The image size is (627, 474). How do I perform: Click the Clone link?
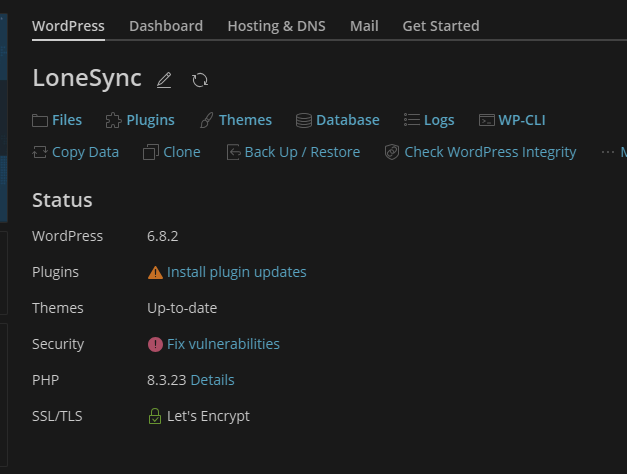click(x=182, y=152)
